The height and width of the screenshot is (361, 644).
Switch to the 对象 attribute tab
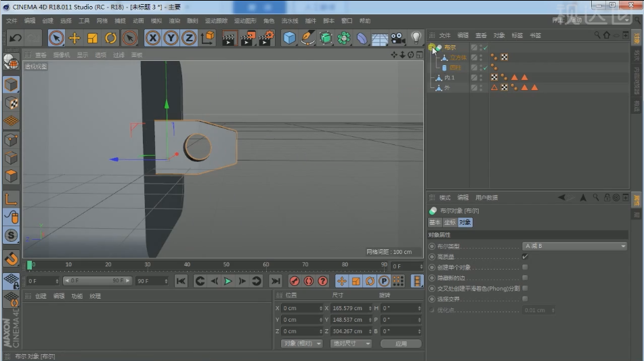[465, 222]
